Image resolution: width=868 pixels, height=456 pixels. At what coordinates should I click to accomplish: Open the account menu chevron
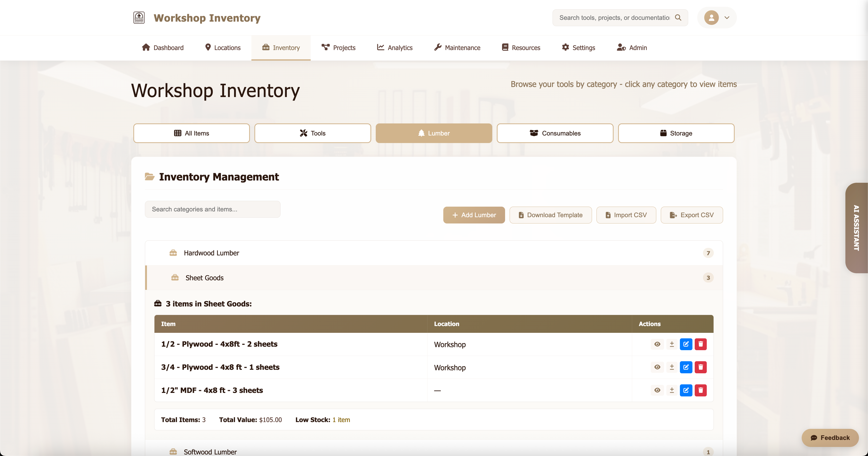tap(727, 18)
